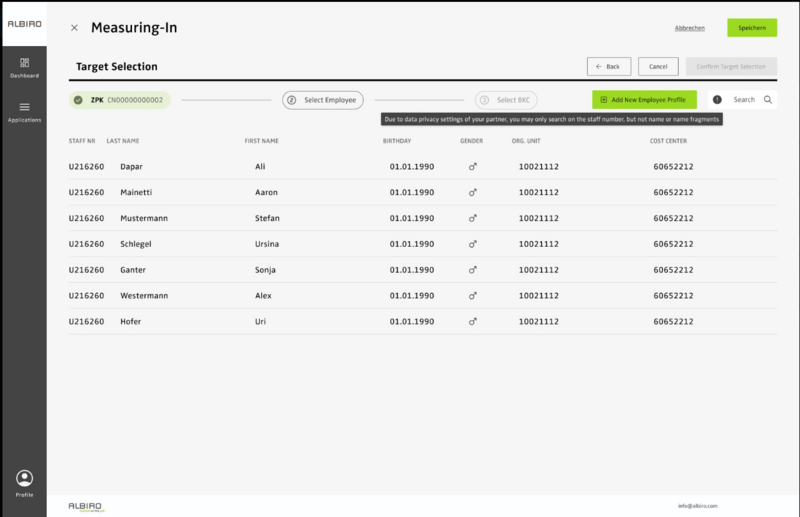Open the Dashboard from the sidebar icon
This screenshot has height=517, width=800.
click(24, 63)
